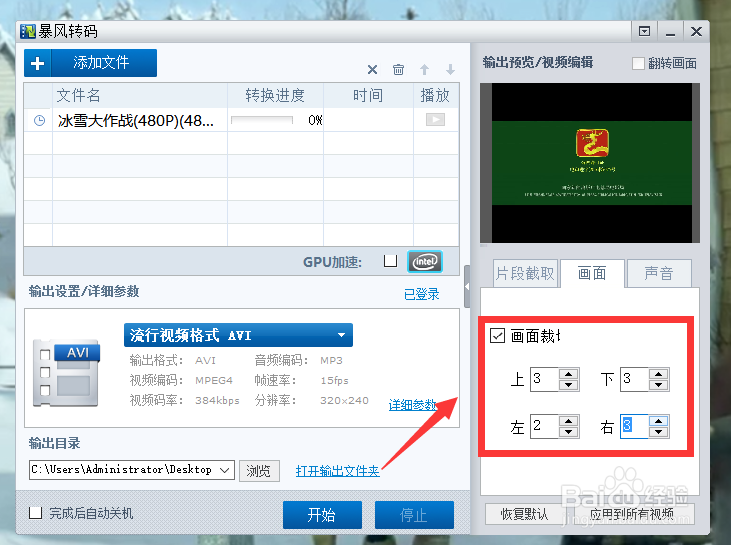Viewport: 731px width, 545px height.
Task: Click the 左 crop value field
Action: point(544,426)
